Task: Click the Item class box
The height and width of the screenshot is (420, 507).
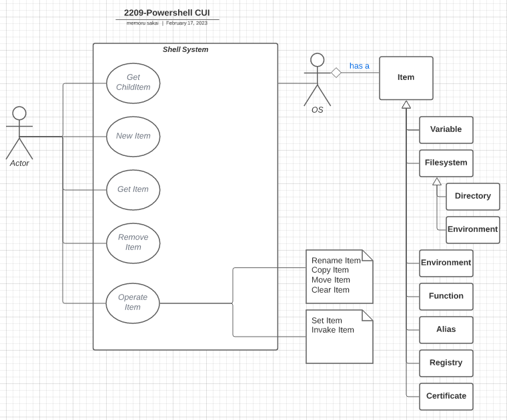Action: [x=406, y=78]
